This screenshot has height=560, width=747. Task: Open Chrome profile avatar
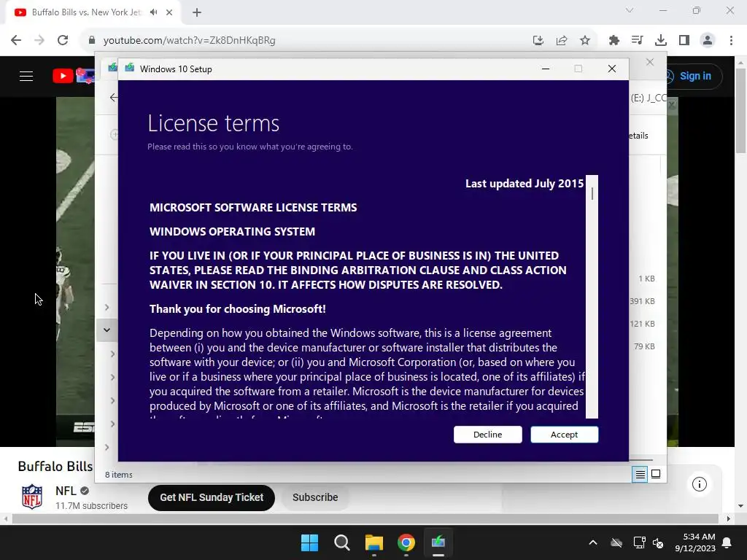(708, 41)
